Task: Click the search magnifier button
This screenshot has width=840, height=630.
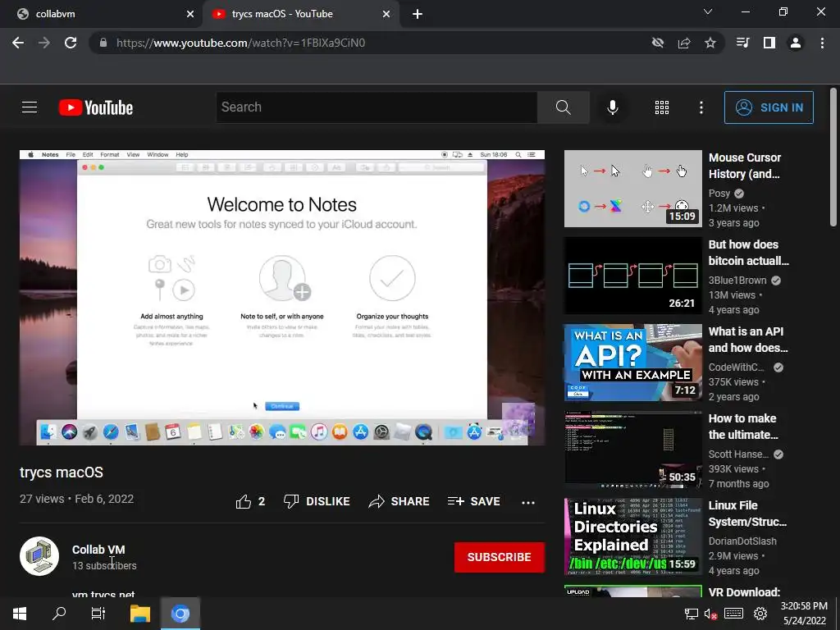Action: (x=563, y=107)
